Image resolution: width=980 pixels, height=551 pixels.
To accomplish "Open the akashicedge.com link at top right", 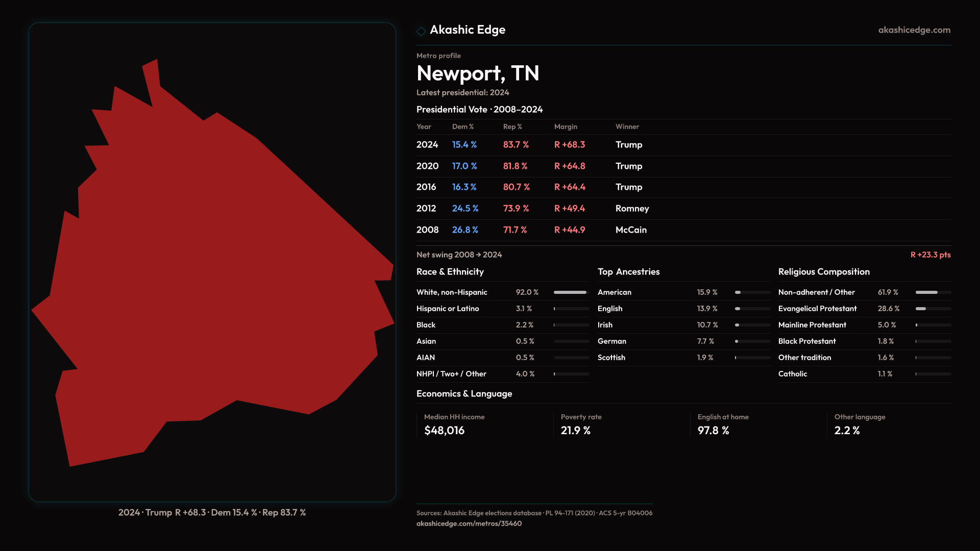I will click(914, 30).
